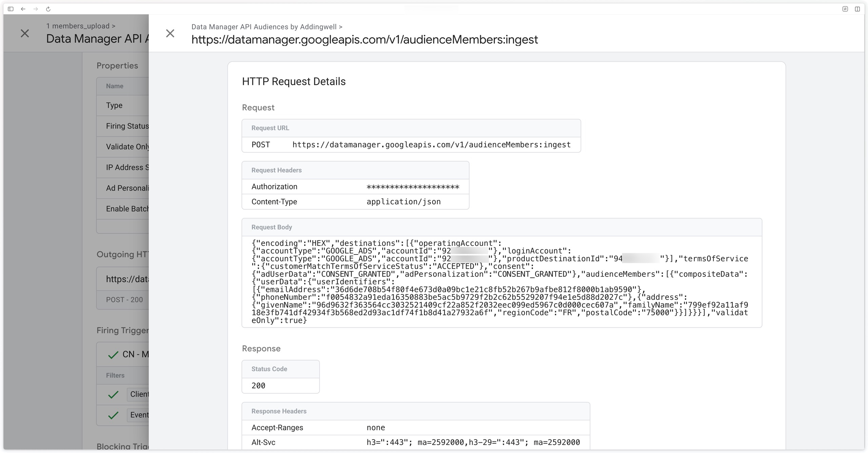Select the 200 status code value
The height and width of the screenshot is (453, 868).
click(258, 385)
